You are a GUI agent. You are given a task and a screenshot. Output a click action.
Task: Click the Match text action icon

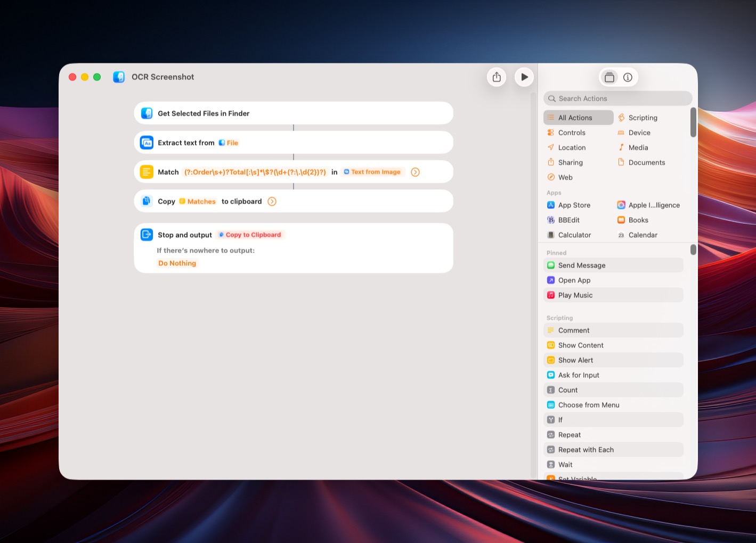147,172
